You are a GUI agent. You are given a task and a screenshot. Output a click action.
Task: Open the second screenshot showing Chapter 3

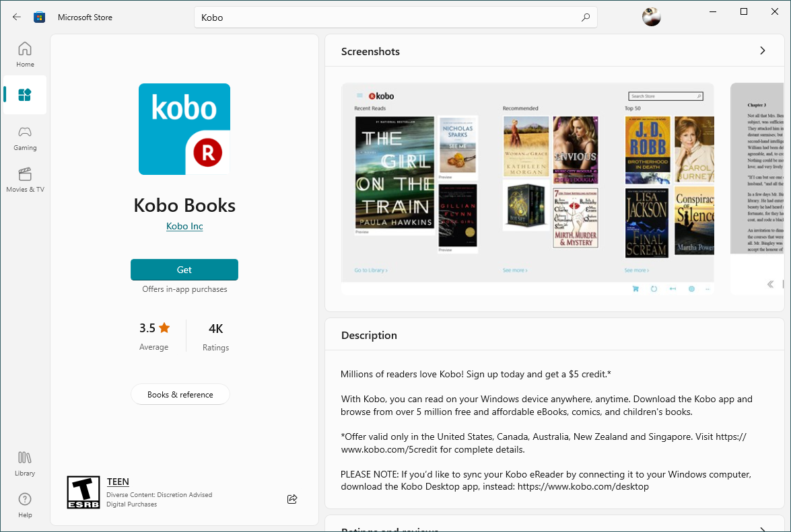pos(757,188)
